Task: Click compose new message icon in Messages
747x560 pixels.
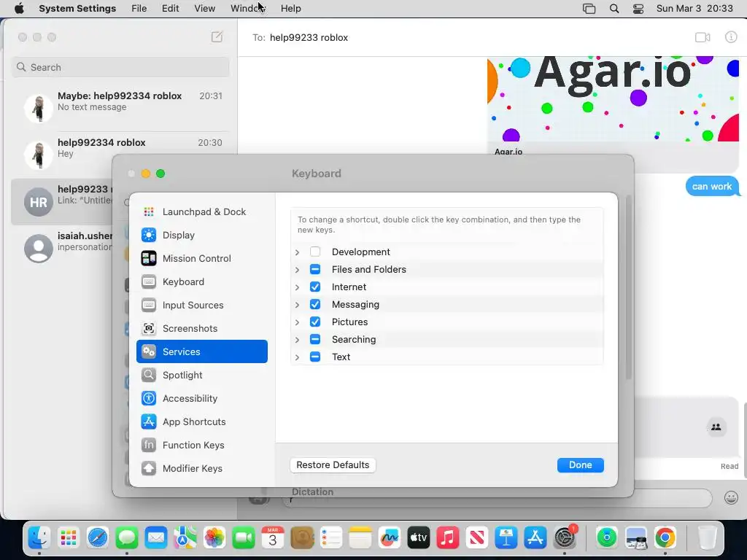Action: pos(217,36)
